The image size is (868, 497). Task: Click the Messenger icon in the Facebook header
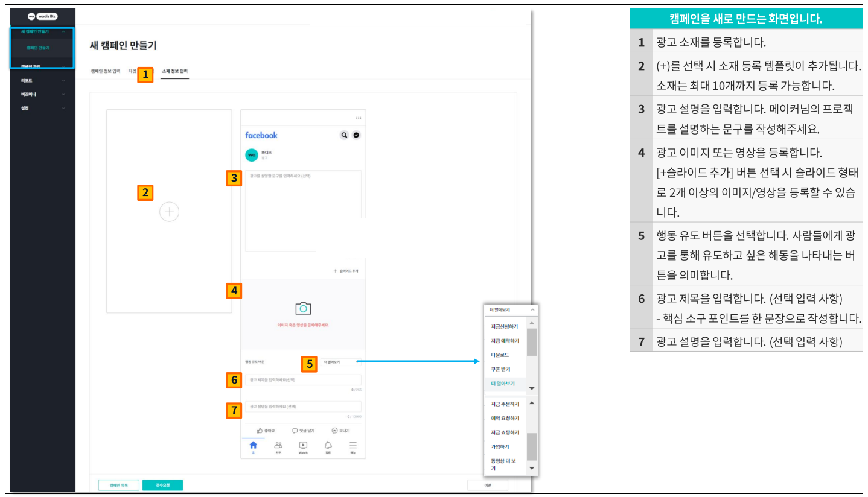356,135
